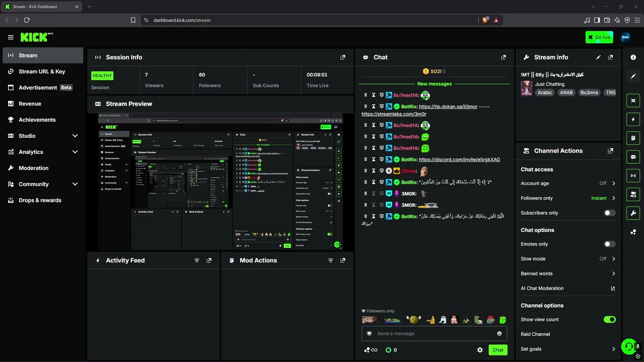Open the Account age setting
The width and height of the screenshot is (644, 362).
tap(568, 184)
